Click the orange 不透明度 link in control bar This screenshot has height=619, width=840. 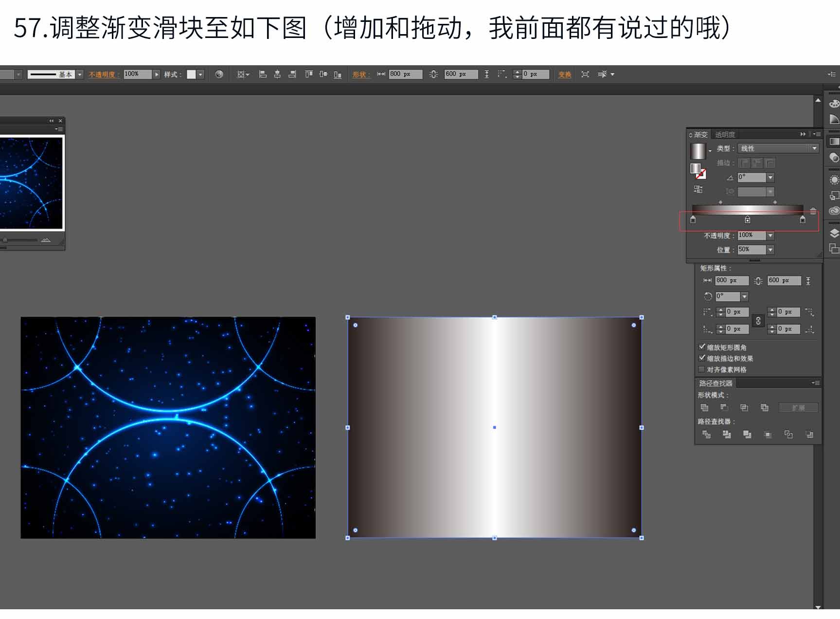pos(104,74)
